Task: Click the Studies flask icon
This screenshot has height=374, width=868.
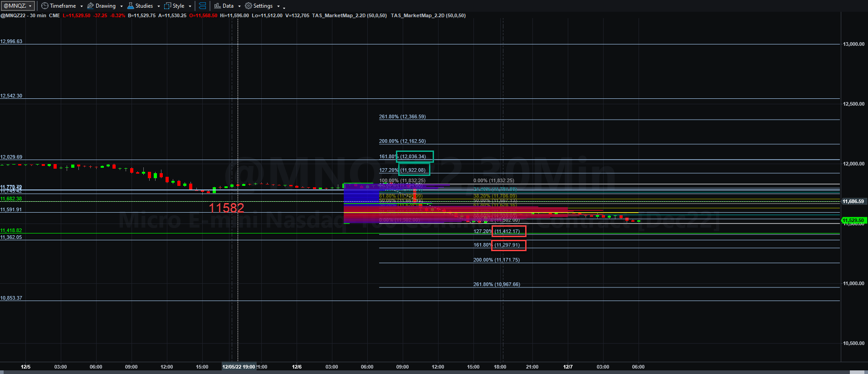Action: [x=131, y=6]
